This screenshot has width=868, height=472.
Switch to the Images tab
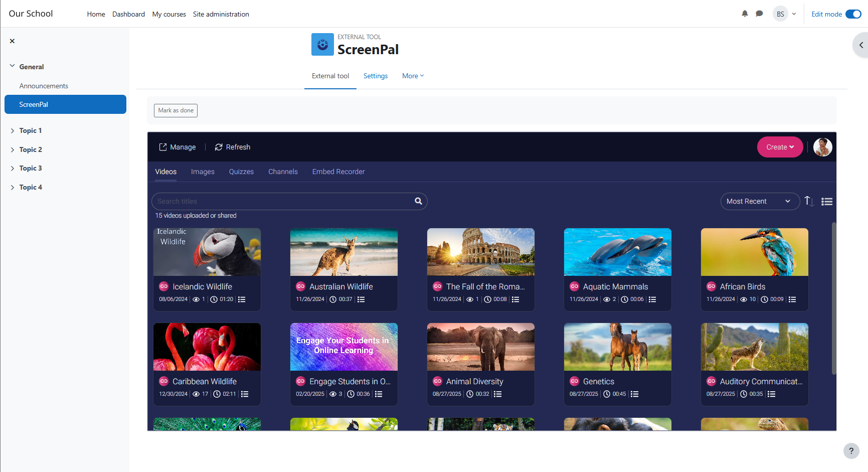[203, 172]
